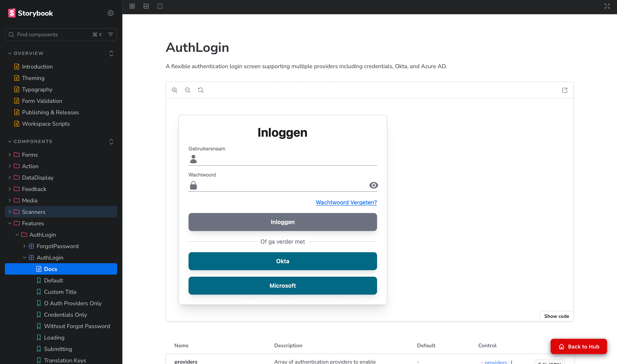Click the Wachtwoord Vergeten? link
Image resolution: width=617 pixels, height=364 pixels.
coord(346,202)
